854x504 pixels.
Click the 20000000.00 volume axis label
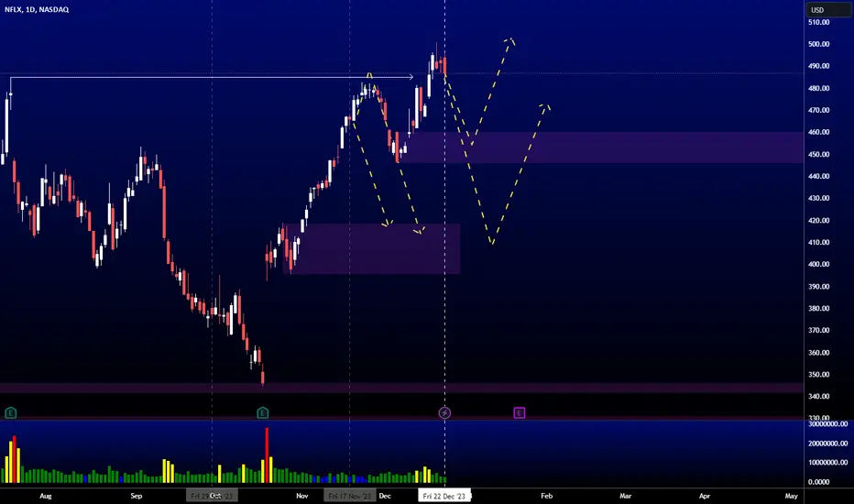[827, 444]
